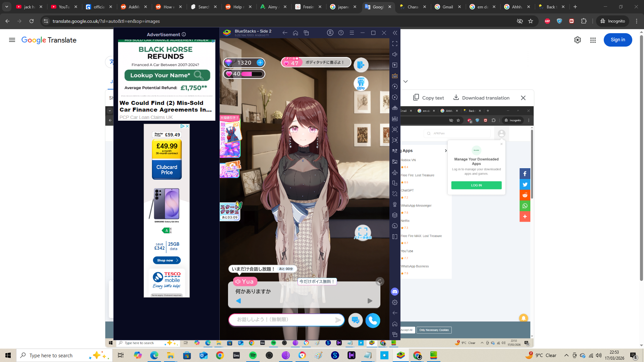The height and width of the screenshot is (362, 644).
Task: Open the BlueStacks media folder icon
Action: [395, 162]
